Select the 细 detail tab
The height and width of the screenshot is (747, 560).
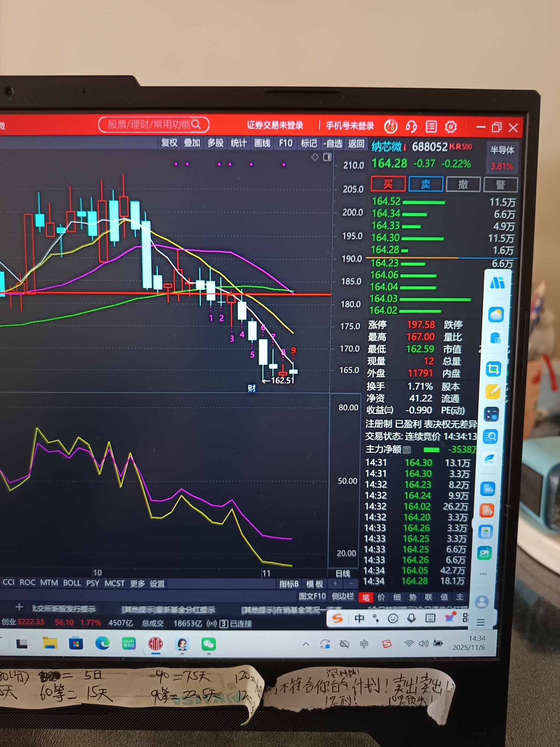point(397,597)
